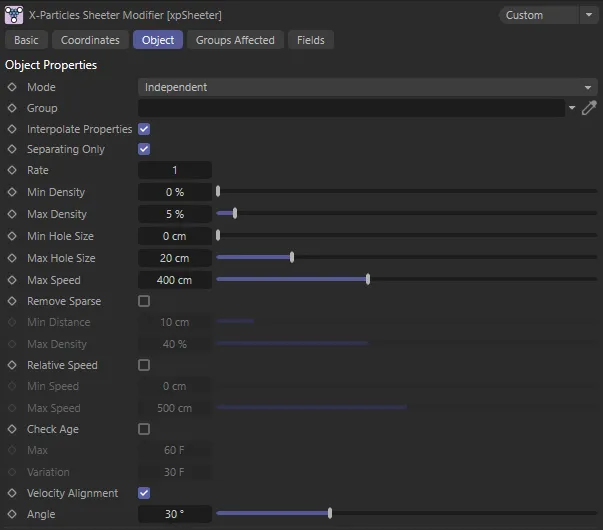Disable the Interpolate Properties checkbox

[144, 129]
